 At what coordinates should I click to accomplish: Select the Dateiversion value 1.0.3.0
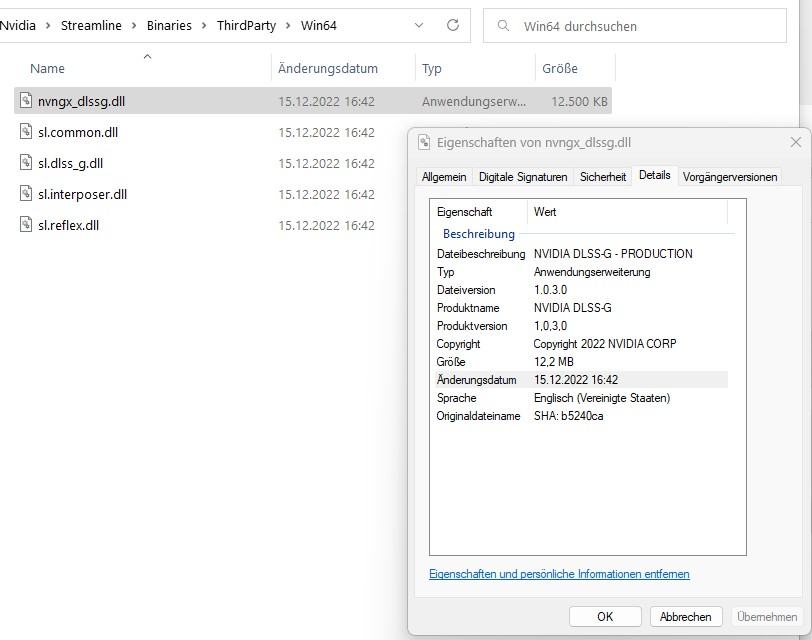coord(550,290)
